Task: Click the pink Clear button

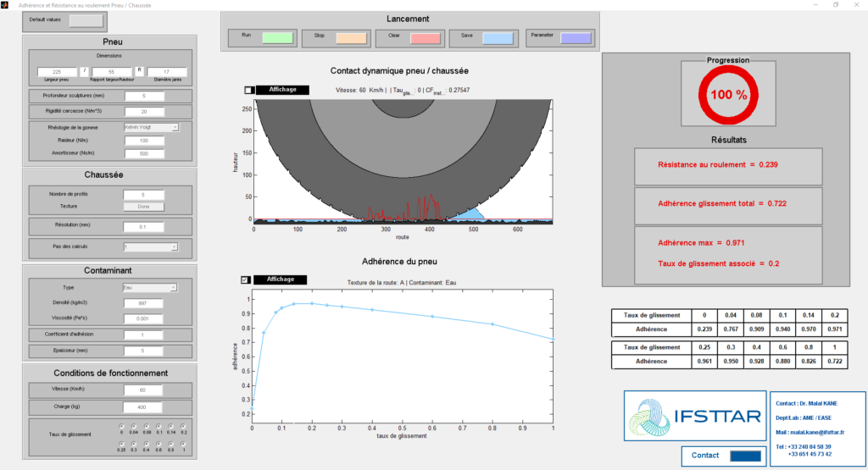Action: pos(425,38)
